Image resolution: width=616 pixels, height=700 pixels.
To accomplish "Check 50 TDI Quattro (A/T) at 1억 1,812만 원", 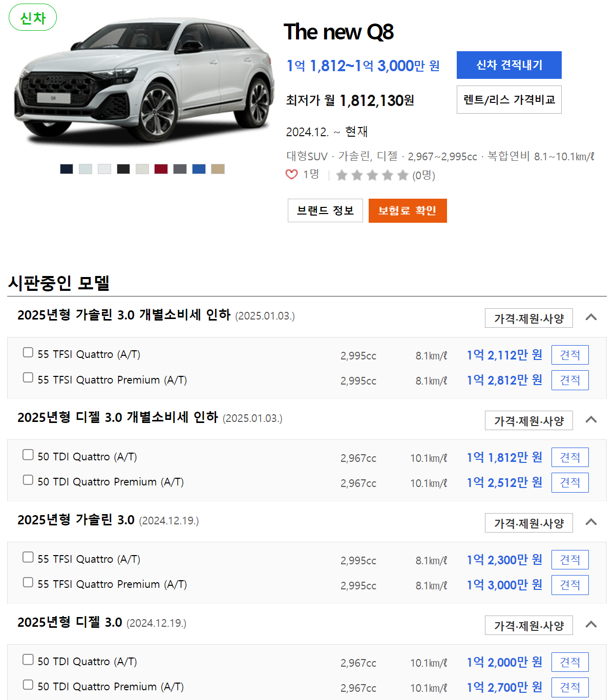I will (28, 455).
